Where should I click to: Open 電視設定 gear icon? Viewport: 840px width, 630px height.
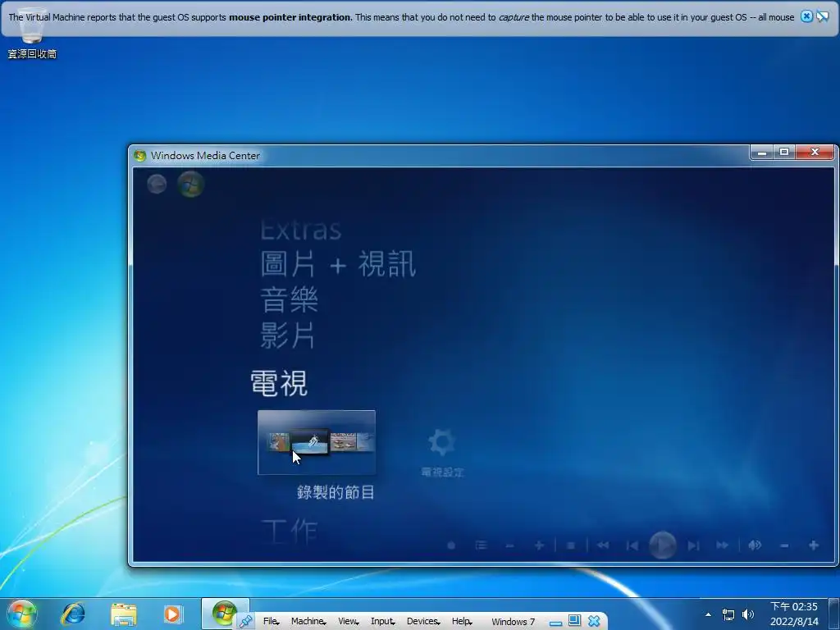pos(442,442)
